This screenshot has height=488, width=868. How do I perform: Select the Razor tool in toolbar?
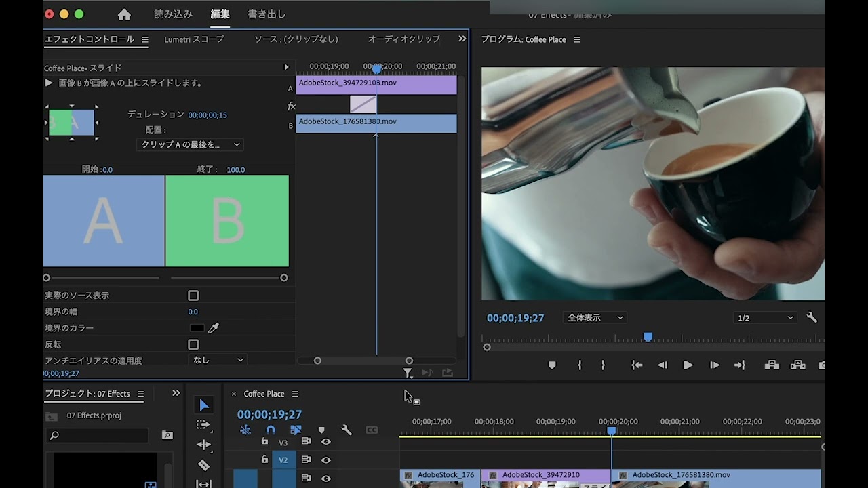point(203,466)
